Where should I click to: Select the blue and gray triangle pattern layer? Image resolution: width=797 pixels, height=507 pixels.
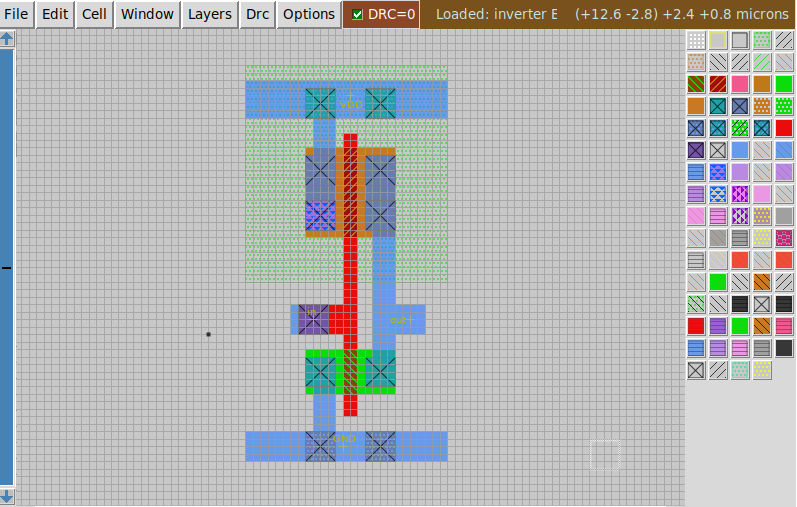click(718, 194)
